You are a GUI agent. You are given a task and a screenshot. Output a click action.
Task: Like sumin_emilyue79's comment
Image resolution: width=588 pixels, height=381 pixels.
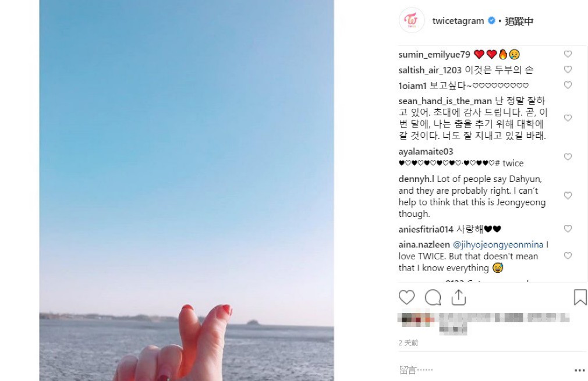[x=568, y=54]
